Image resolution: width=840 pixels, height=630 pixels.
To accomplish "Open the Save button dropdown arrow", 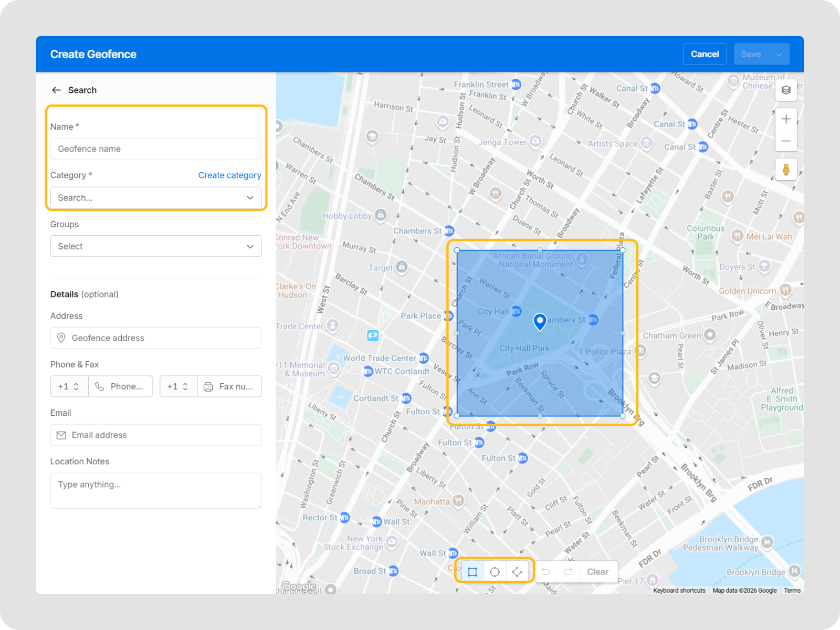I will 779,54.
